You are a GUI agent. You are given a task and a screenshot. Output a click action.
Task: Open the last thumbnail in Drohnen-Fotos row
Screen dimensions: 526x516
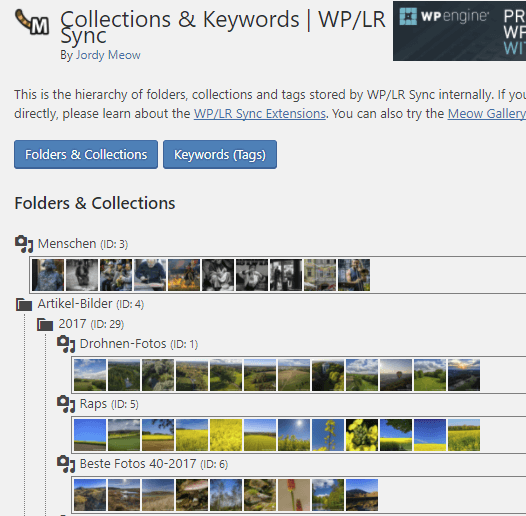pos(464,375)
